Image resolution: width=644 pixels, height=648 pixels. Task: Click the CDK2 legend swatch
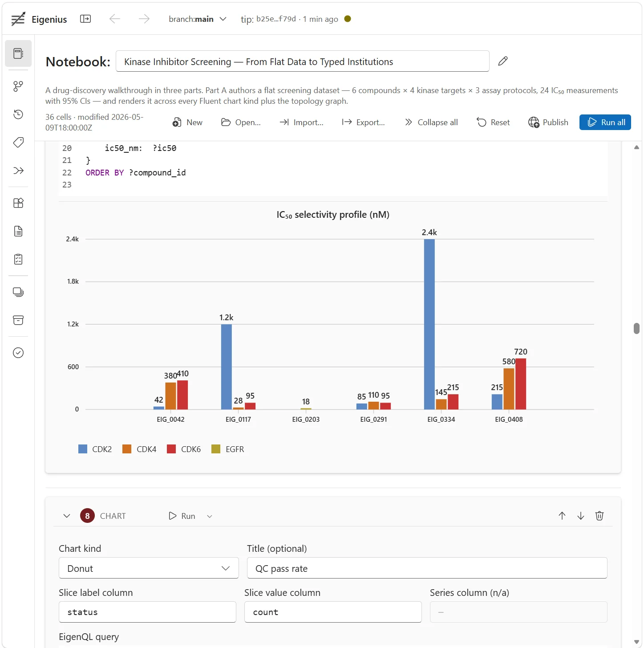click(83, 449)
